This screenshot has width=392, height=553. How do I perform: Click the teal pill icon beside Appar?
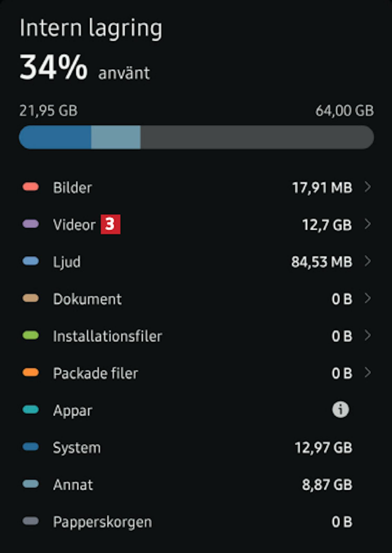(31, 410)
